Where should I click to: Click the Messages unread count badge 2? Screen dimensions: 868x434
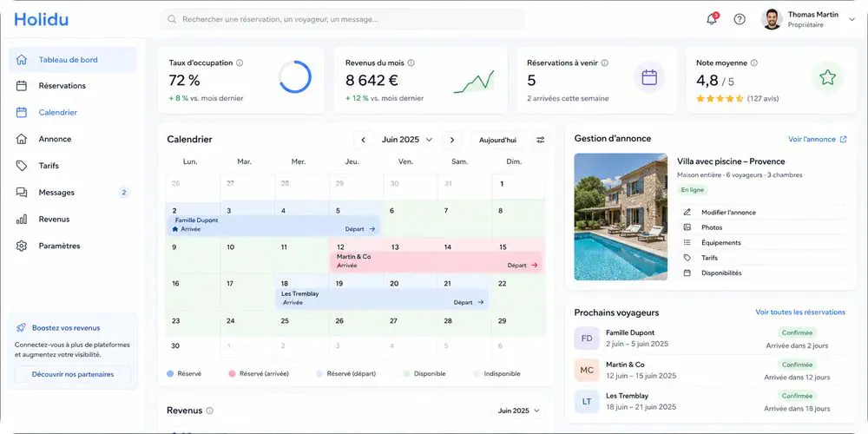pos(124,193)
